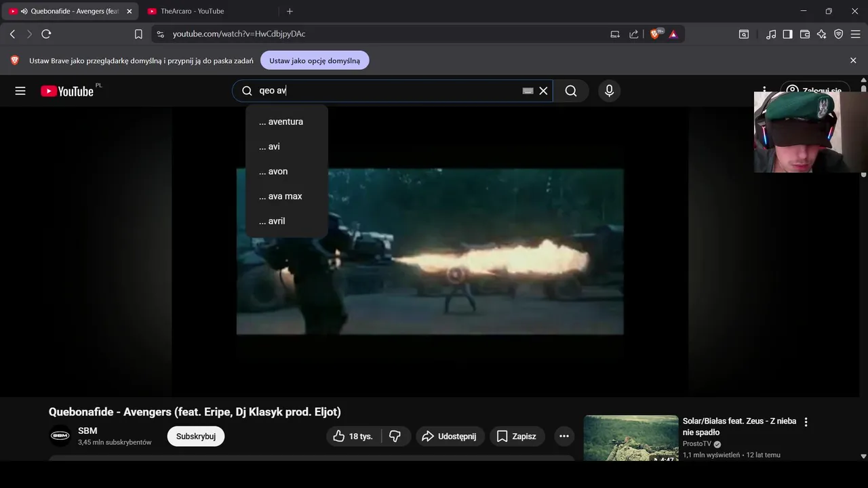Close the Quebonafide - Avengers tab
This screenshot has width=868, height=488.
130,11
